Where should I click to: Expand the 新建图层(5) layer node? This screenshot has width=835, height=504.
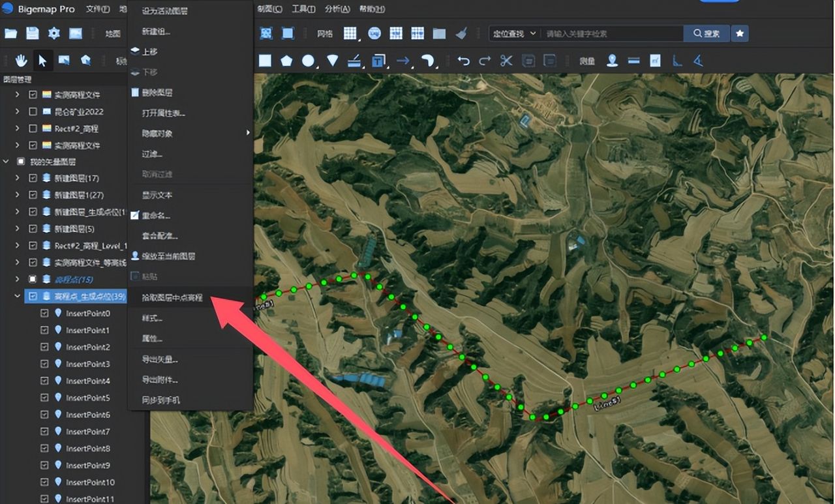coord(18,229)
